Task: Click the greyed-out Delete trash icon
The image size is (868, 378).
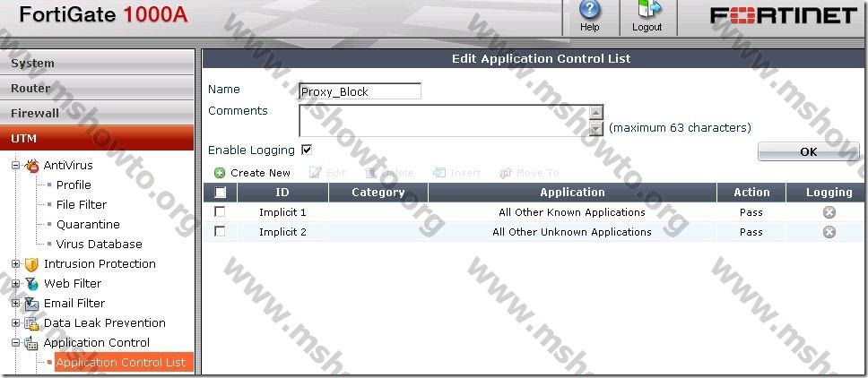Action: pyautogui.click(x=370, y=173)
